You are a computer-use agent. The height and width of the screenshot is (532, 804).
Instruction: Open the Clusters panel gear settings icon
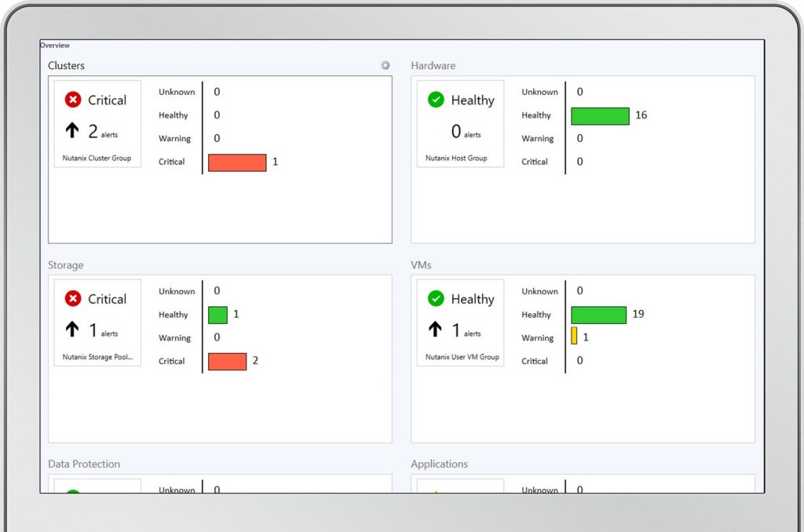pos(385,65)
